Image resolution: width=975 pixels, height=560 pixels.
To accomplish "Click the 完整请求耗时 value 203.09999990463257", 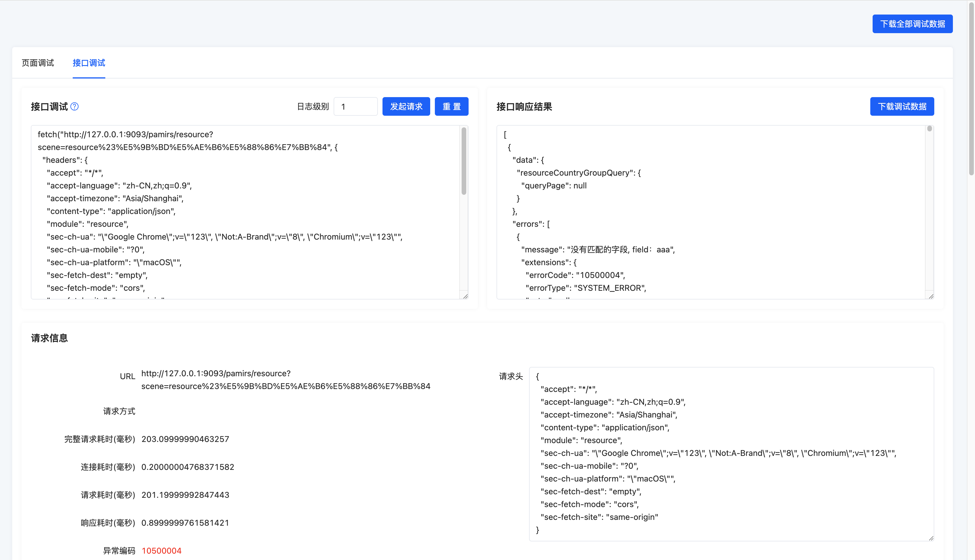I will 185,439.
